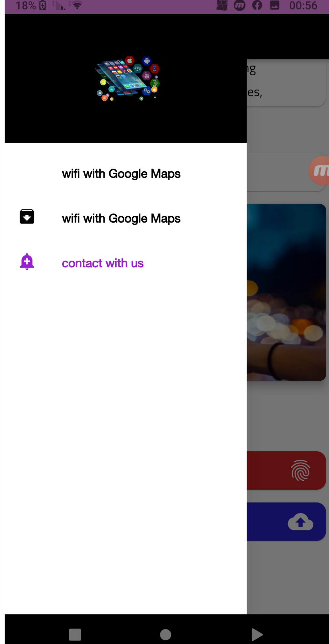Viewport: 329px width, 644px height.
Task: Select 'wifi with Google Maps' label beside archive icon
Action: click(x=121, y=219)
